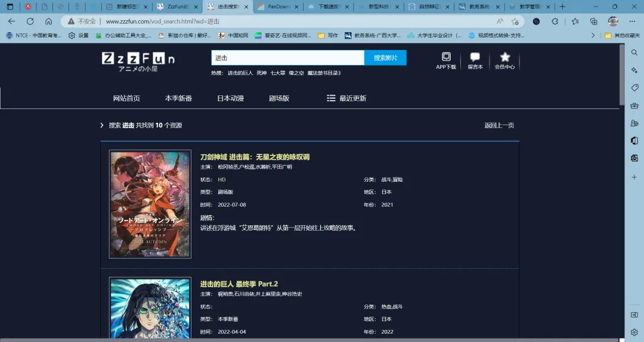The width and height of the screenshot is (644, 342).
Task: Add a sidebar app with plus icon
Action: tap(634, 177)
